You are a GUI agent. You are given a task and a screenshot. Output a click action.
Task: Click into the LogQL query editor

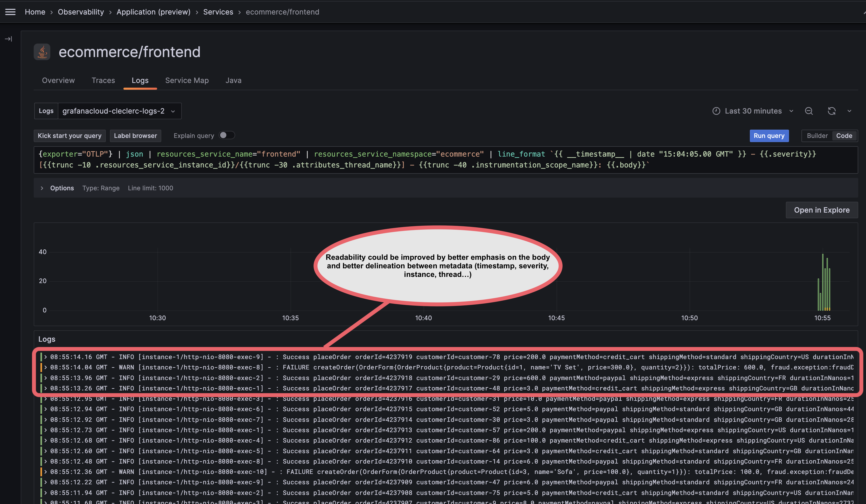pos(445,160)
